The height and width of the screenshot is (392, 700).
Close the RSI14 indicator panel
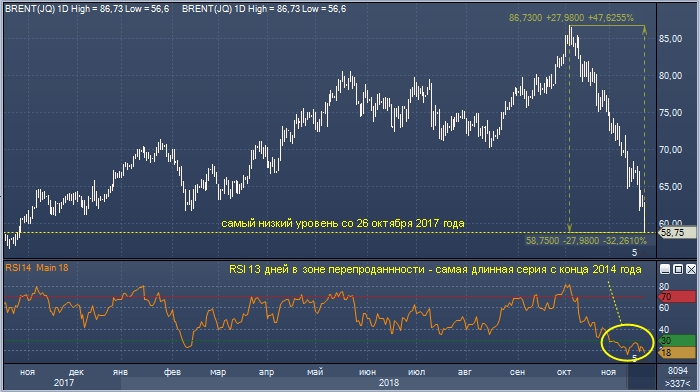point(691,269)
